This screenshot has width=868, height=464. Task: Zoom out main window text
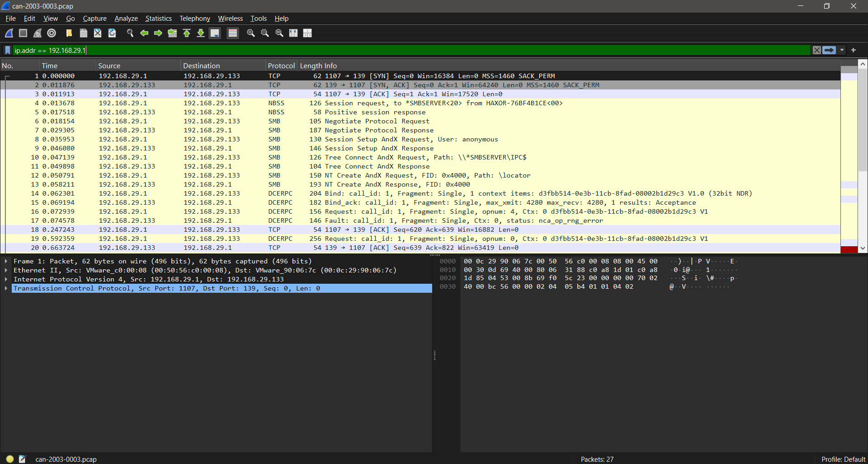tap(265, 33)
